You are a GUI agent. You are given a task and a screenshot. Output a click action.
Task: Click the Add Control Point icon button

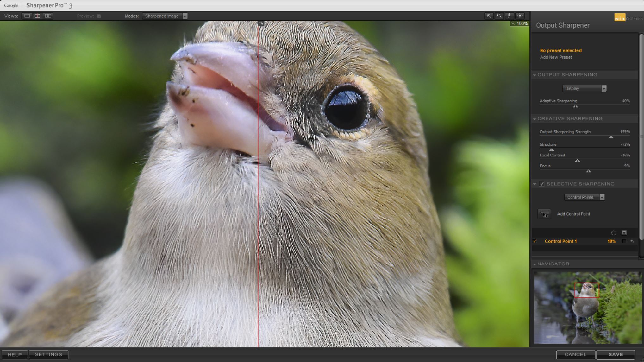coord(544,214)
